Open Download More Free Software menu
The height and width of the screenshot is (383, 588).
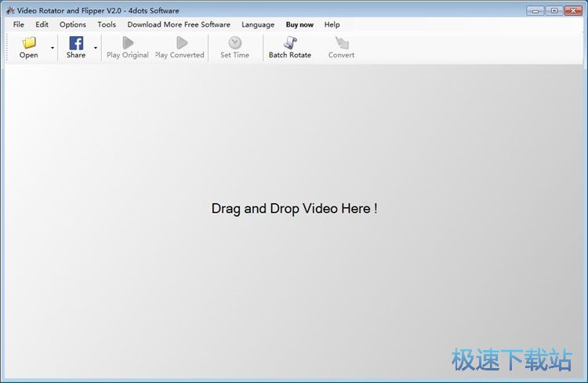[x=179, y=24]
